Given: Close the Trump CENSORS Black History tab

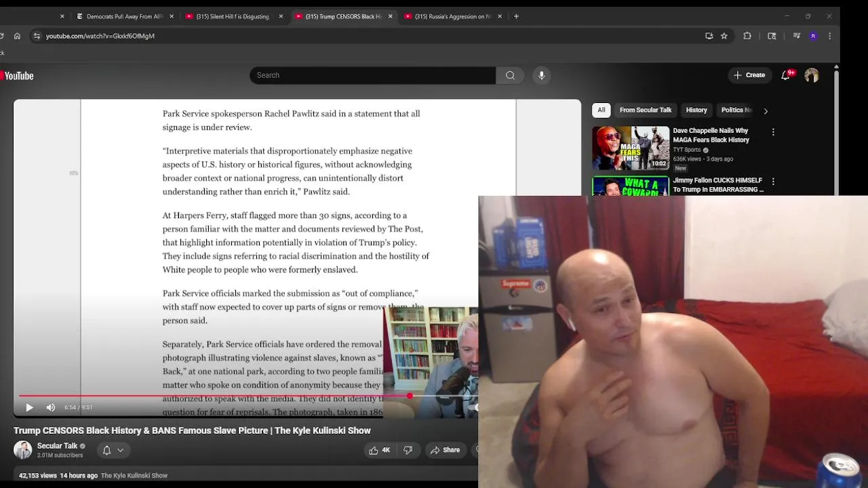Looking at the screenshot, I should click(x=390, y=16).
